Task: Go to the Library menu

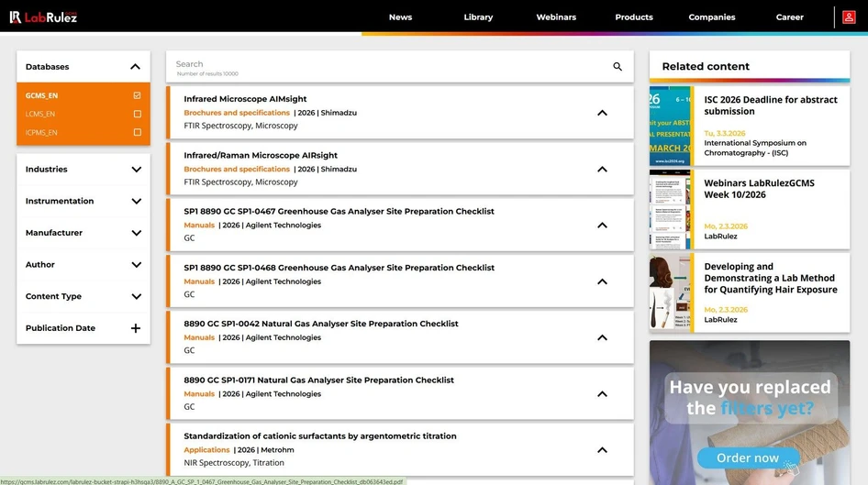Action: click(x=478, y=17)
